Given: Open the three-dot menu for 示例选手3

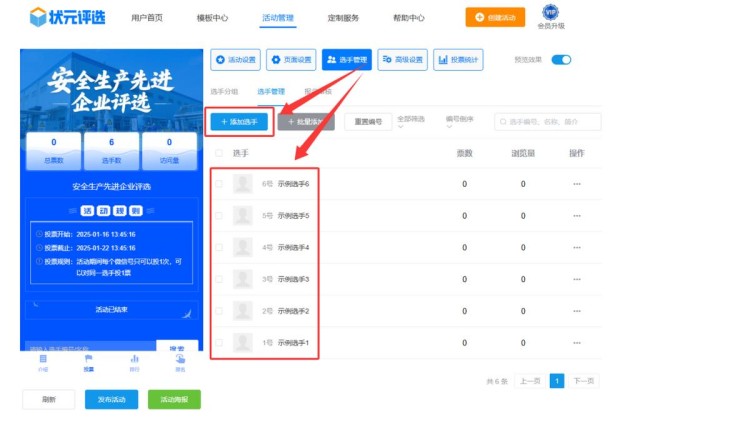Looking at the screenshot, I should coord(576,279).
